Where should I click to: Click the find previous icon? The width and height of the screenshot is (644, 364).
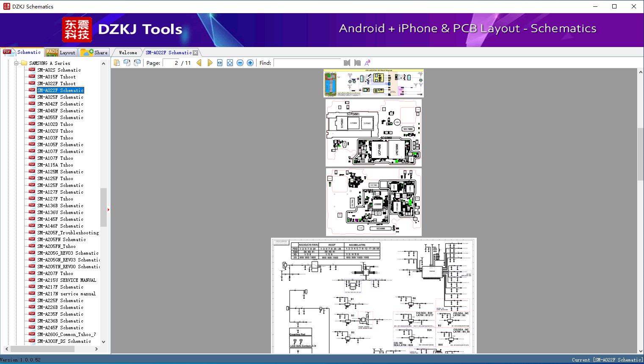coord(347,63)
